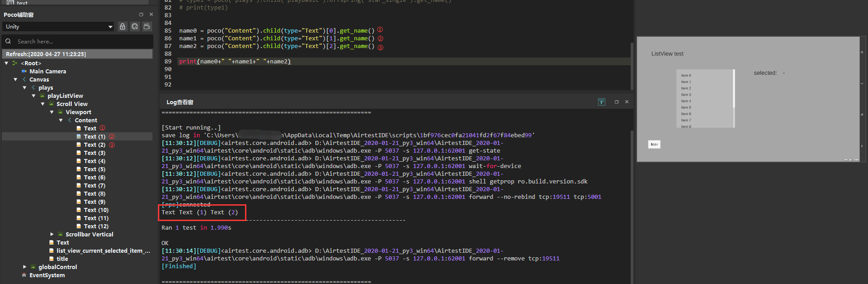Float the Poco assistant panel

click(x=141, y=14)
